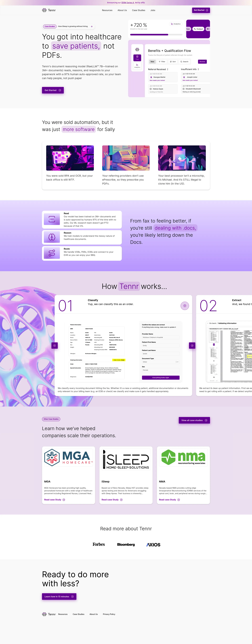Open Resources in the footer
This screenshot has width=252, height=644.
pyautogui.click(x=63, y=614)
